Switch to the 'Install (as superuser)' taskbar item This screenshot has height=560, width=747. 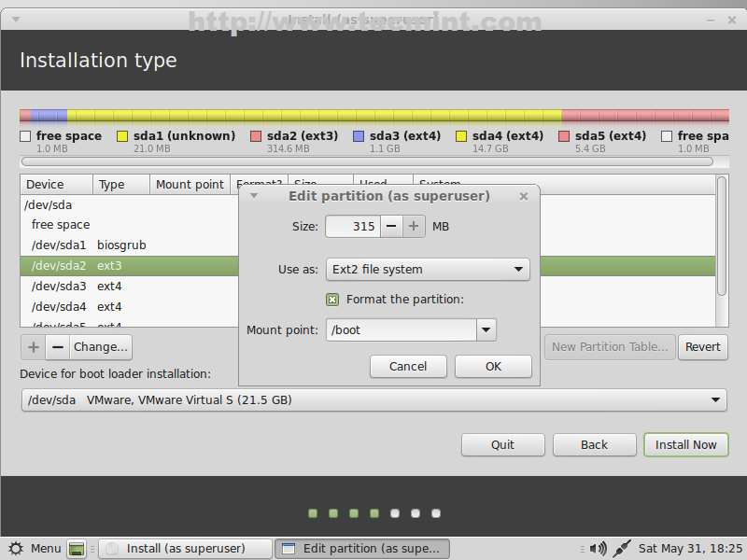185,549
